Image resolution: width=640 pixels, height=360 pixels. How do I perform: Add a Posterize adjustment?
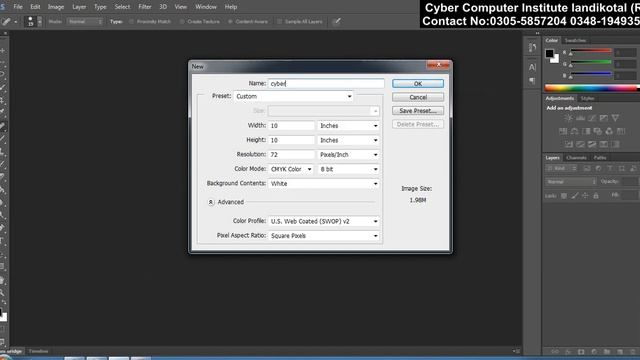click(x=580, y=144)
